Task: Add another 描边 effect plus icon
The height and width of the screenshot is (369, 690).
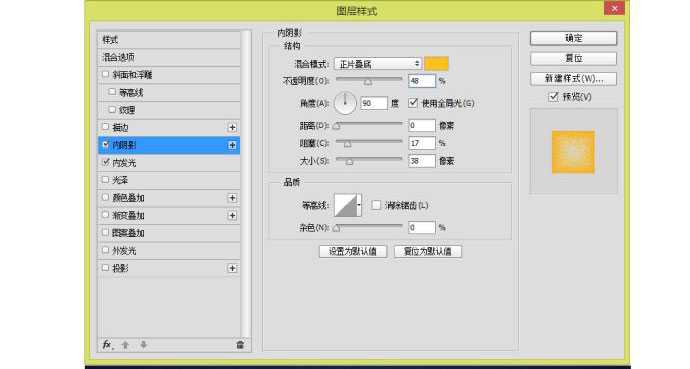Action: click(x=232, y=128)
